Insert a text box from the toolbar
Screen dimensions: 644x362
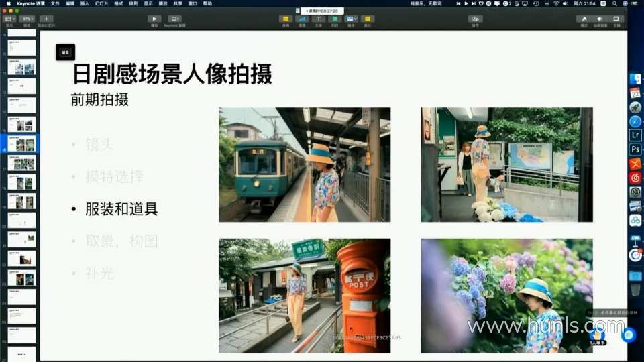318,19
